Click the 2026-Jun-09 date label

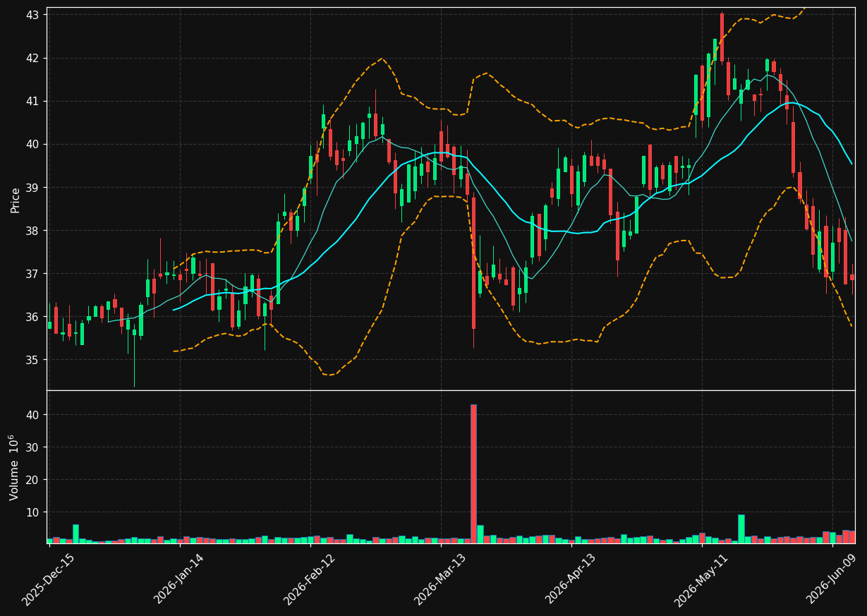click(x=832, y=579)
